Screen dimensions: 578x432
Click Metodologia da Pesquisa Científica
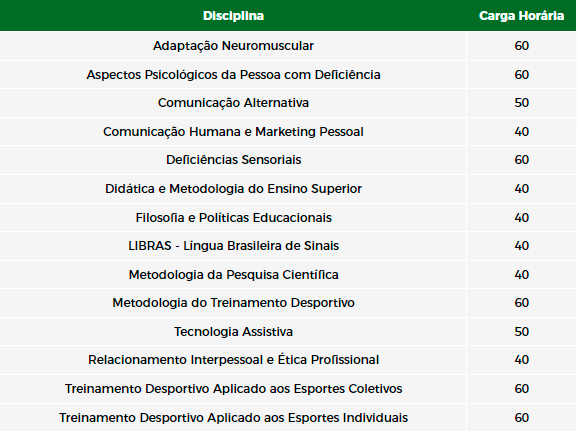coord(233,275)
